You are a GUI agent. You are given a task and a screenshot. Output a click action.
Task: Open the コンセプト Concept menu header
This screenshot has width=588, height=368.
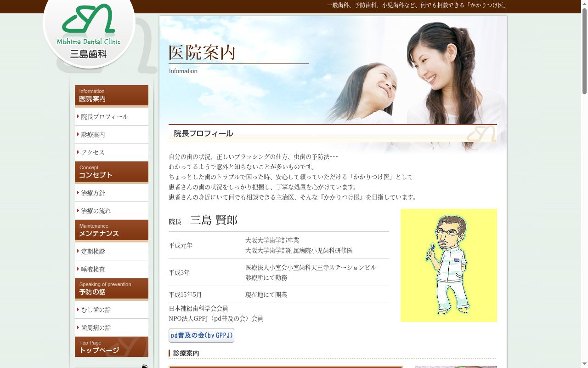tap(112, 172)
